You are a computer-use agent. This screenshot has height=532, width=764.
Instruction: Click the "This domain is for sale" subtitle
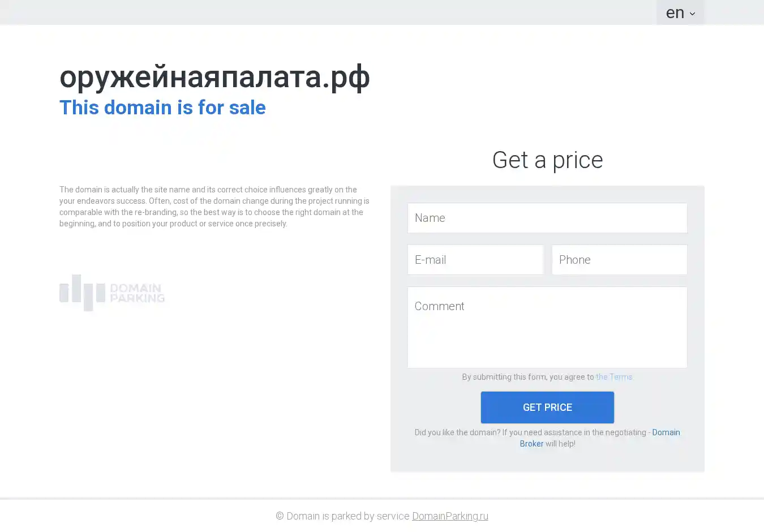pos(162,108)
